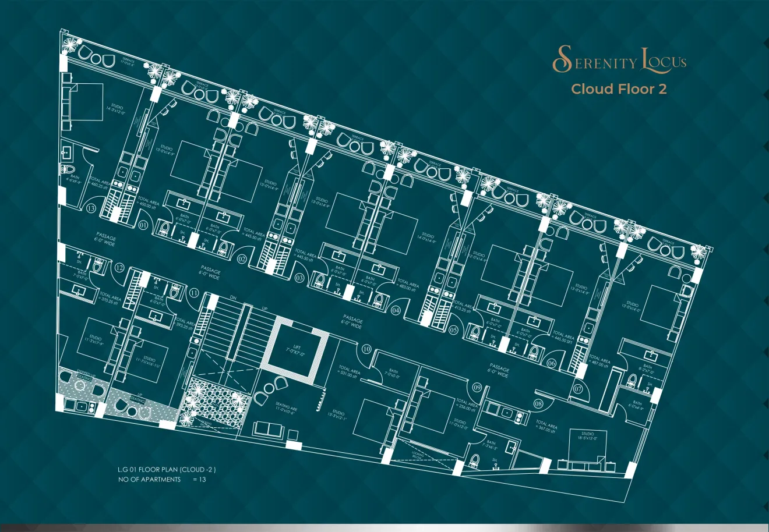Select the STUDIO 18'-5"x12'-0" label
The height and width of the screenshot is (532, 769).
[x=587, y=437]
